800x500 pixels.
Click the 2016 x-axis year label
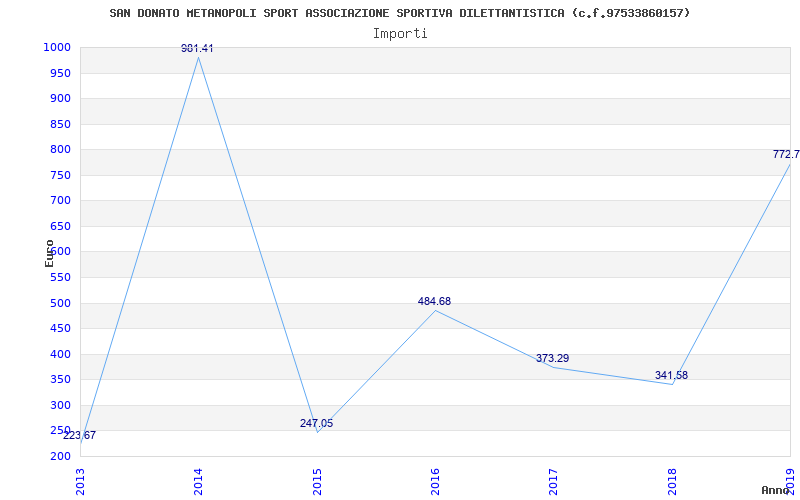click(435, 481)
